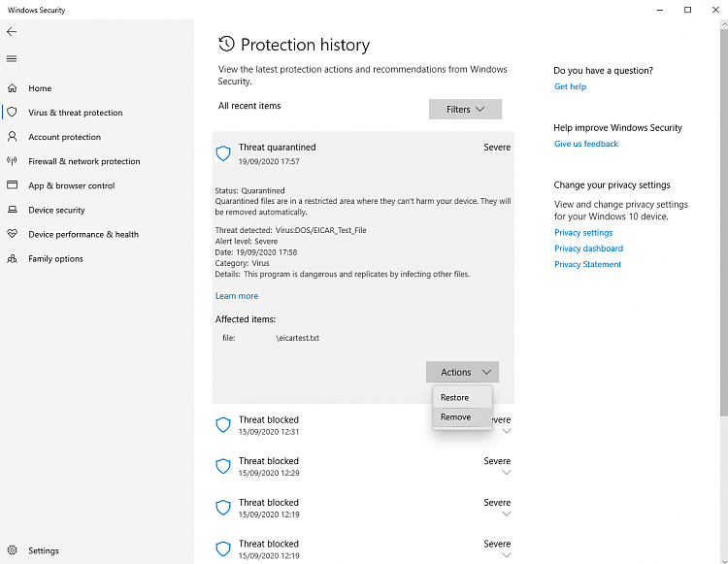
Task: Click the Get help link
Action: click(x=570, y=86)
